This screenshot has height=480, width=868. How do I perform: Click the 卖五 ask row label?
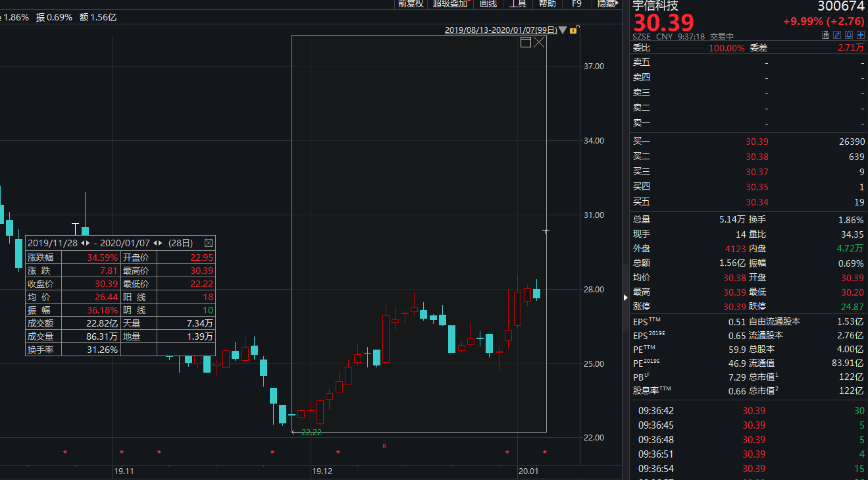(x=642, y=63)
